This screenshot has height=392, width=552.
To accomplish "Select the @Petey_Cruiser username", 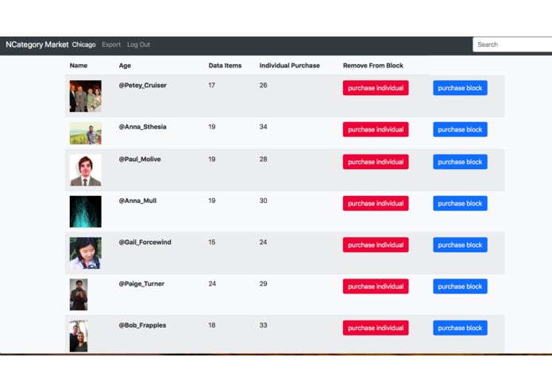I will click(143, 85).
